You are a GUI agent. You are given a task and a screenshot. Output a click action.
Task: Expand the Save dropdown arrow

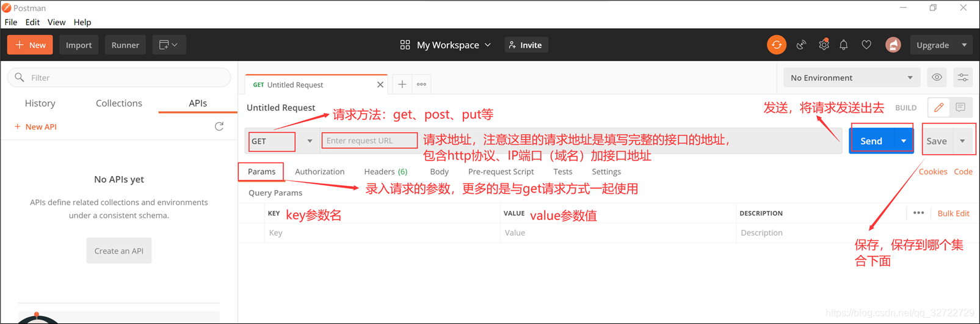point(963,141)
